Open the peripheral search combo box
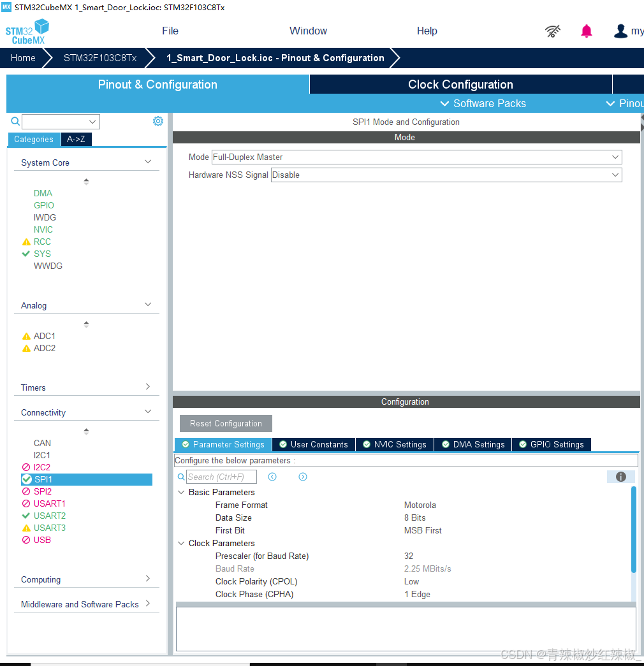The width and height of the screenshot is (644, 666). pyautogui.click(x=61, y=122)
